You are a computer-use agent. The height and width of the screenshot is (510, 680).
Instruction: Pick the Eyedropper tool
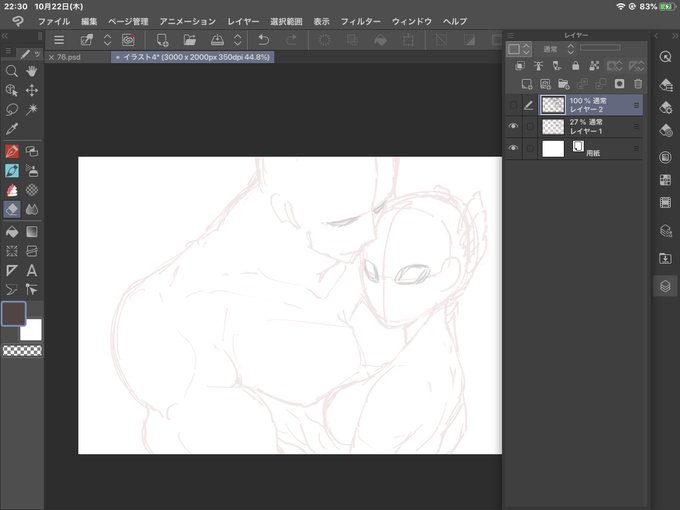(12, 129)
